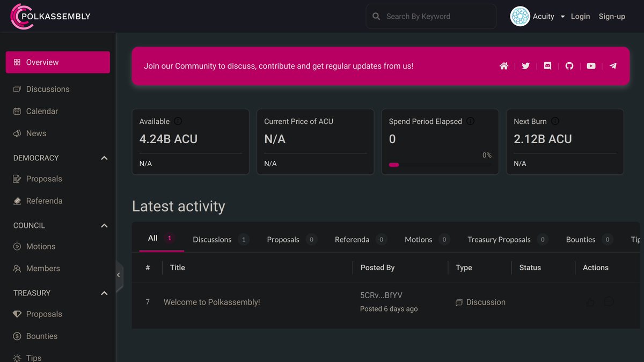This screenshot has height=362, width=644.
Task: Click the Search By Keyword field
Action: (431, 17)
